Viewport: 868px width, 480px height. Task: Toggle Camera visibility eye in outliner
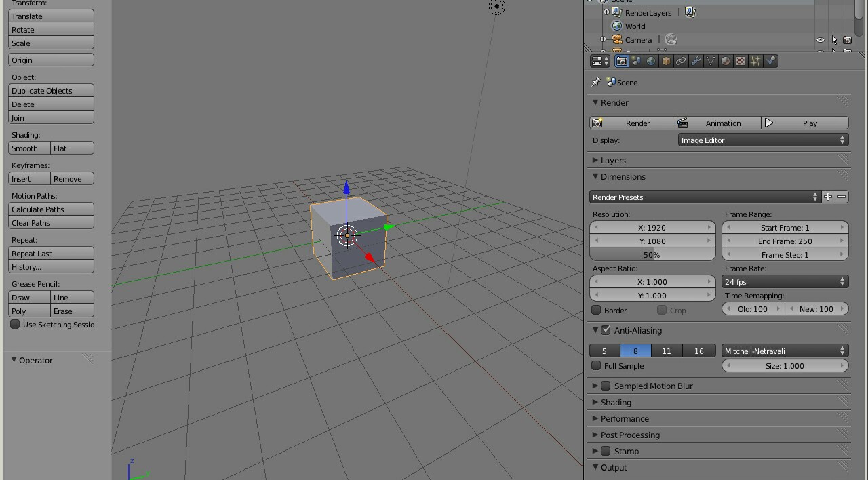pyautogui.click(x=821, y=40)
